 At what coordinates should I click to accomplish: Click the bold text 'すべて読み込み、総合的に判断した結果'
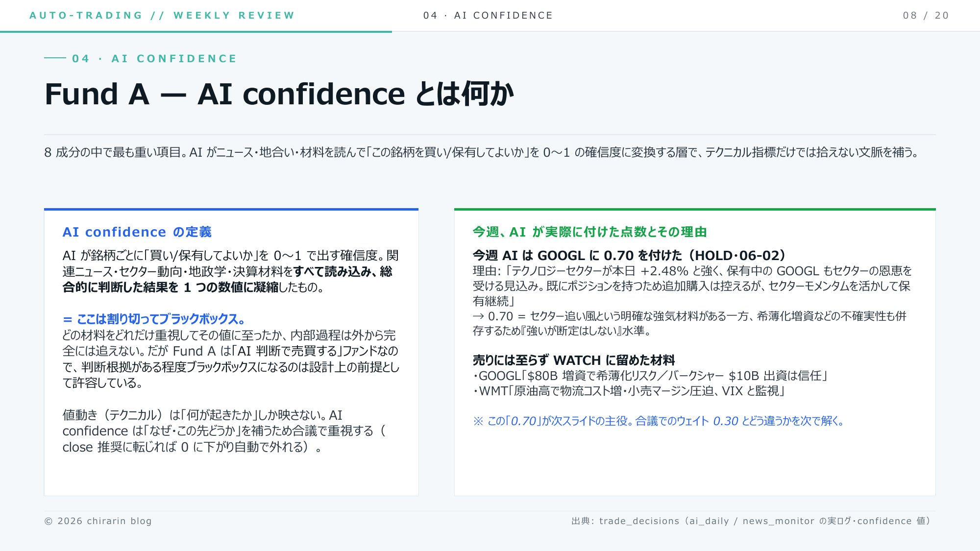pyautogui.click(x=227, y=279)
